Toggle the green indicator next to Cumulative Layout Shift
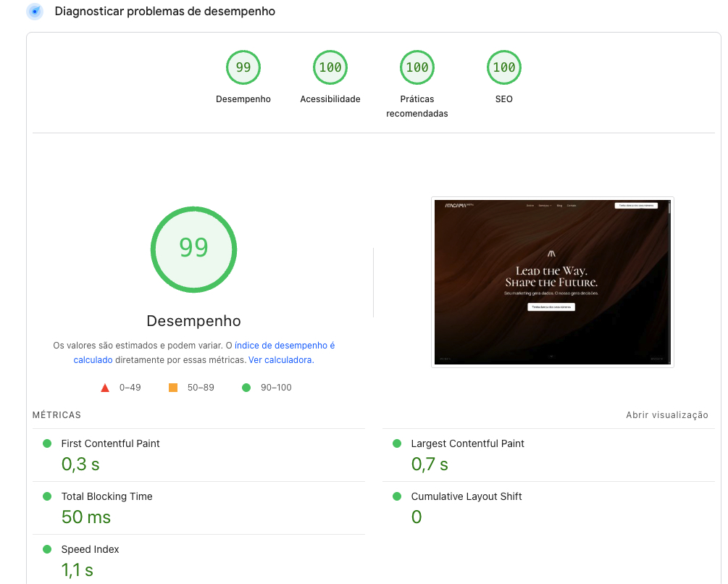 (396, 496)
